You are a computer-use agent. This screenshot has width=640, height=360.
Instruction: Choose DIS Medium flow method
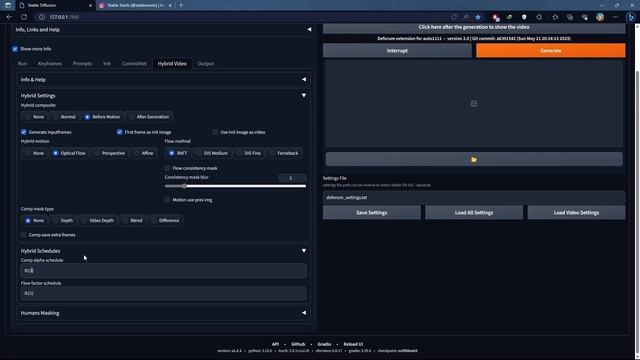point(212,153)
